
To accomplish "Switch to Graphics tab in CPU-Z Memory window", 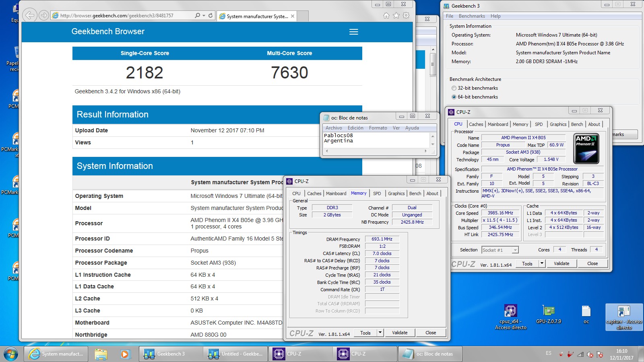I will pos(396,193).
